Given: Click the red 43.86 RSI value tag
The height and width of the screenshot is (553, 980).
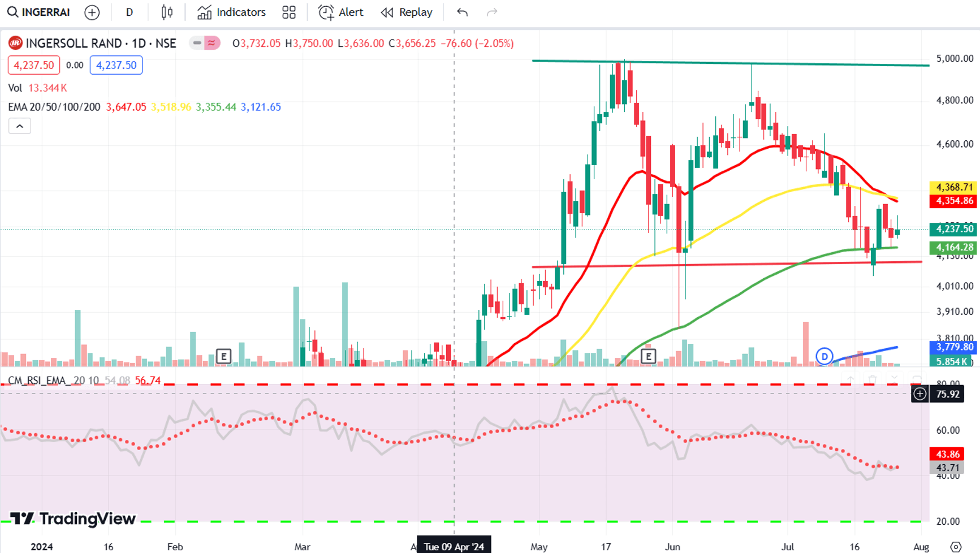Looking at the screenshot, I should click(947, 454).
